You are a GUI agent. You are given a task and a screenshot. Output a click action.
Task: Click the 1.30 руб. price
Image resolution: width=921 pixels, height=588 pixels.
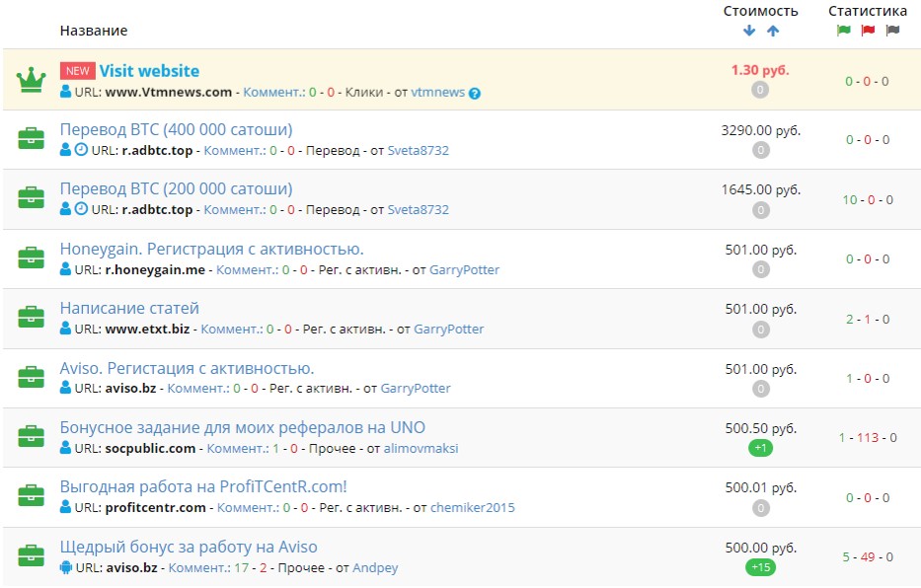point(760,70)
